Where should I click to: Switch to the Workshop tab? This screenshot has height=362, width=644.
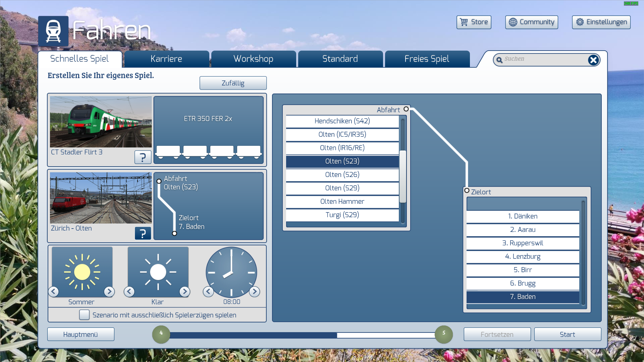coord(253,59)
